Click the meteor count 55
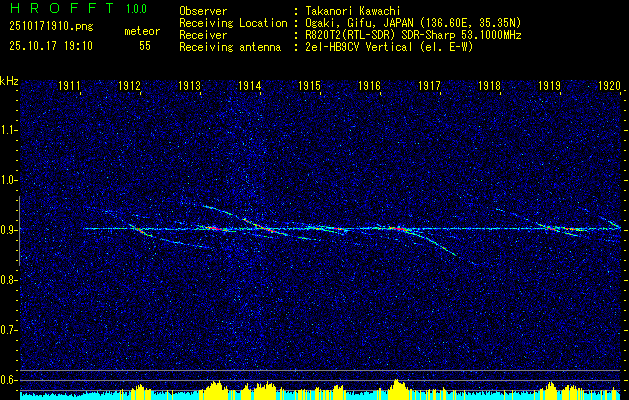The height and width of the screenshot is (400, 629). 145,46
